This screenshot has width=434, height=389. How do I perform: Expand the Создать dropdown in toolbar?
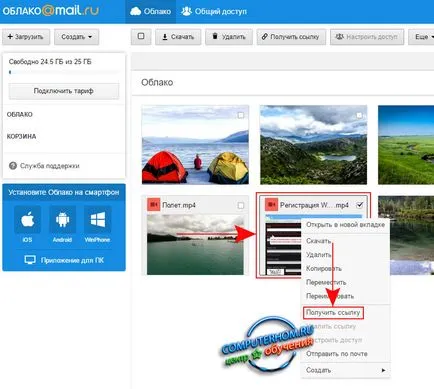pos(76,37)
